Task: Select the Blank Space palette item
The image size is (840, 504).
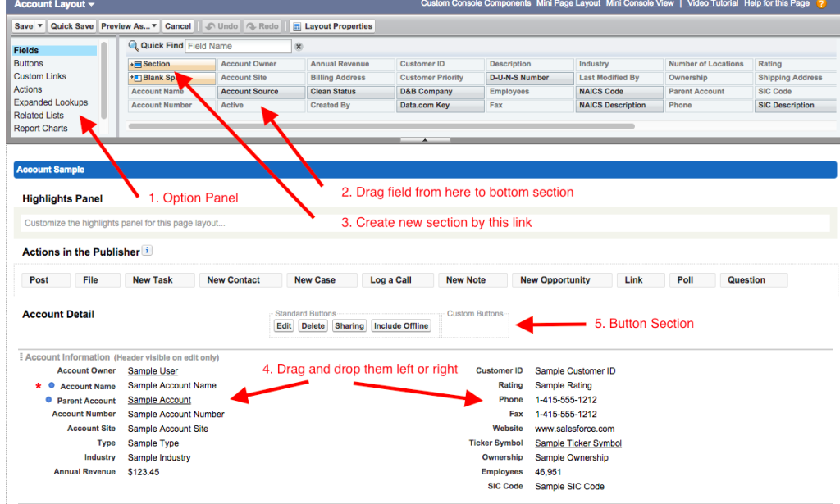Action: point(172,78)
